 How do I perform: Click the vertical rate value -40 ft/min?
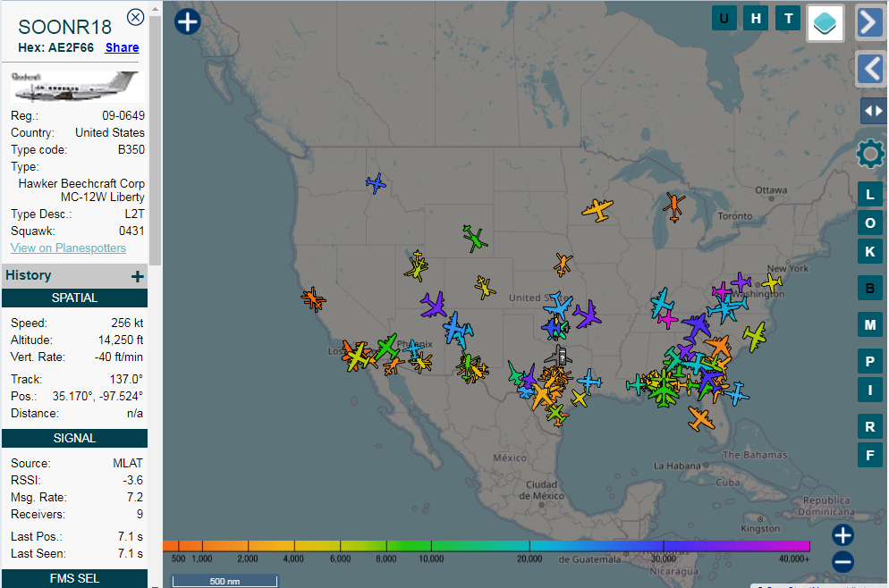pos(119,357)
